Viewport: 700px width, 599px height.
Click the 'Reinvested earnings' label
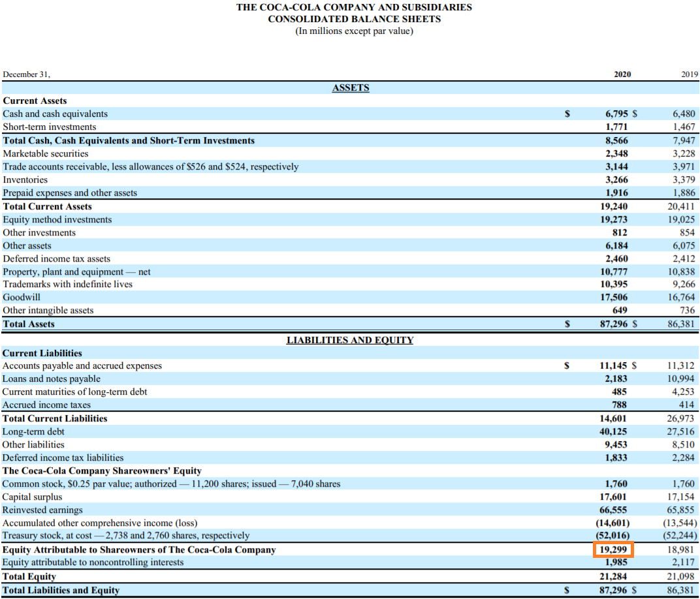pyautogui.click(x=42, y=510)
